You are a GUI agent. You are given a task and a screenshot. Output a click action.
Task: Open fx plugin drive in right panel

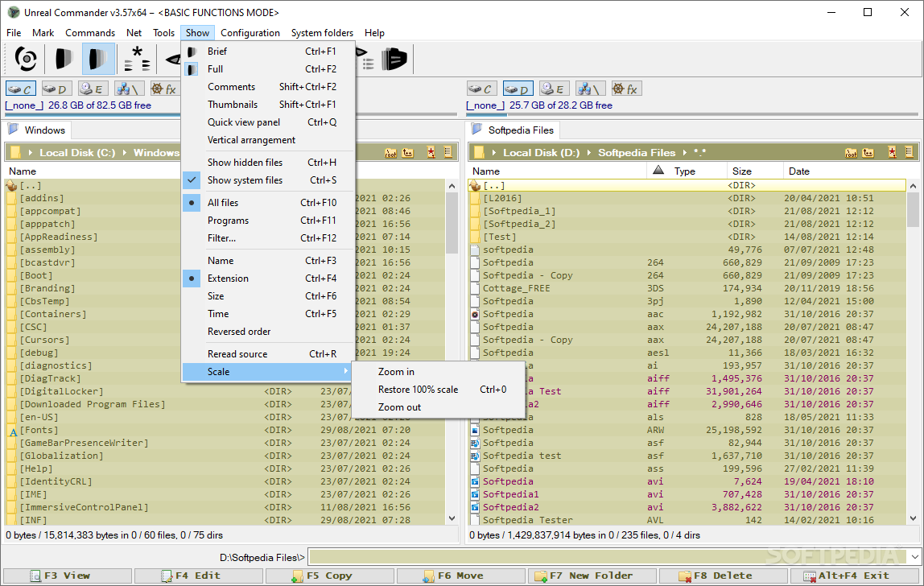[626, 89]
